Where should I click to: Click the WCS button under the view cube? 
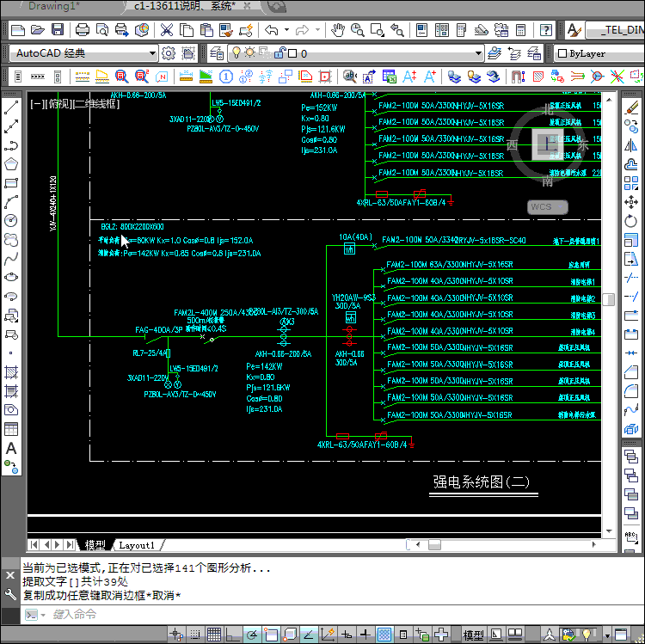point(547,207)
